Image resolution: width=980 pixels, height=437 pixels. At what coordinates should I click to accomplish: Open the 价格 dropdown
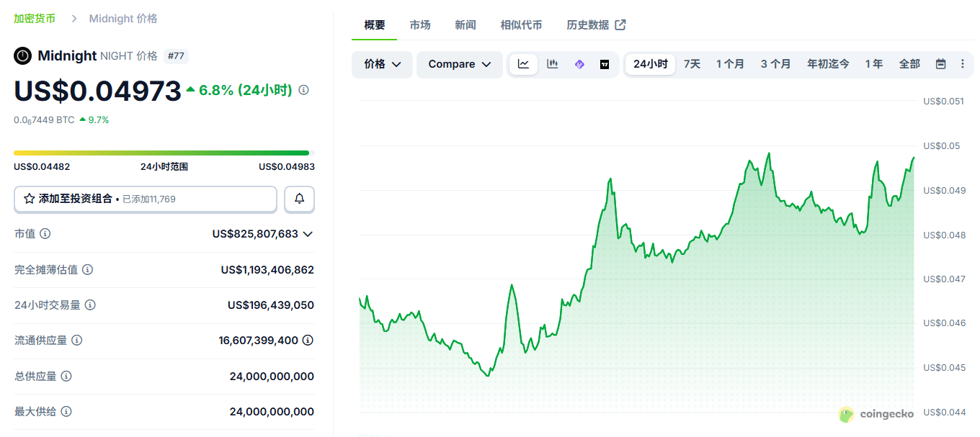[x=382, y=64]
